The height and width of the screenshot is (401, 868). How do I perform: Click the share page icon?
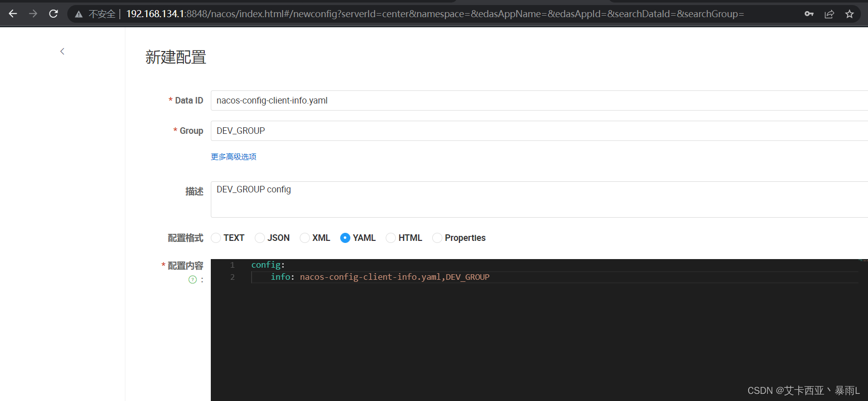tap(829, 14)
